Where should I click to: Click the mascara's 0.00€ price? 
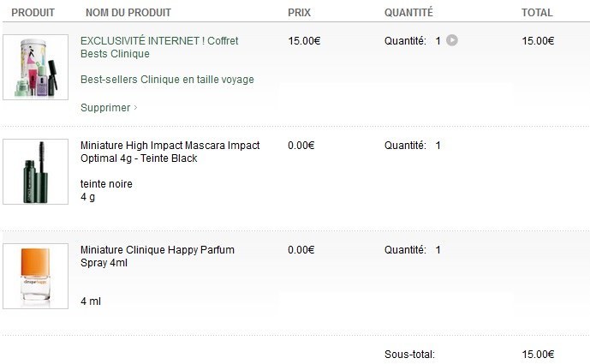click(301, 146)
